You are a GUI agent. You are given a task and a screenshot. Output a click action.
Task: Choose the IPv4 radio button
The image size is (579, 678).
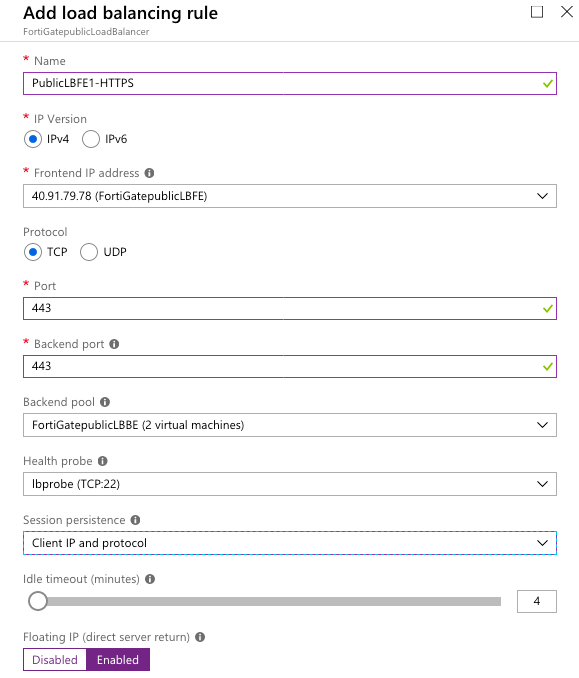point(33,139)
